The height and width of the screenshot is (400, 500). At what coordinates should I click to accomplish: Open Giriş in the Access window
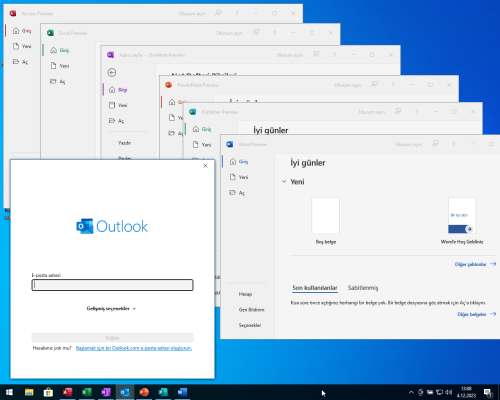click(22, 31)
